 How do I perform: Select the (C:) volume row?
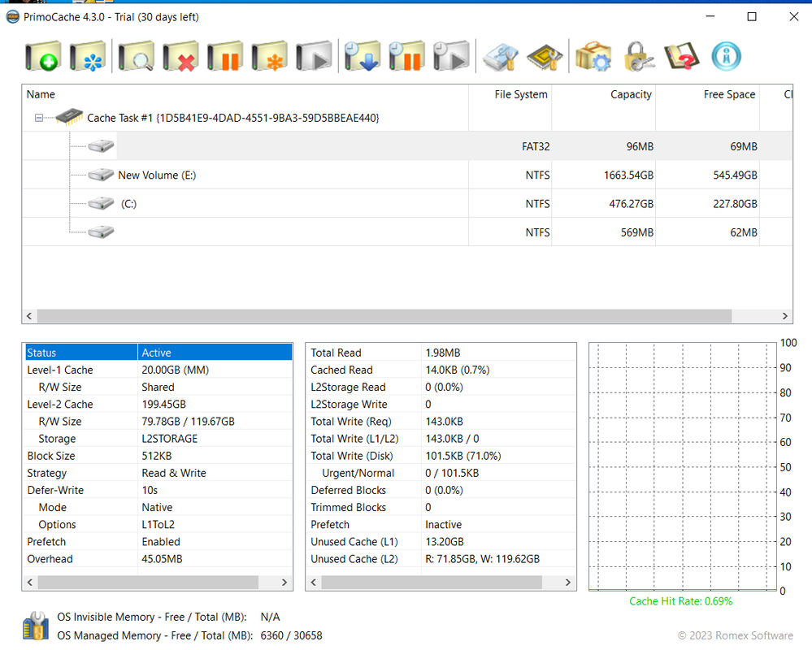point(406,203)
